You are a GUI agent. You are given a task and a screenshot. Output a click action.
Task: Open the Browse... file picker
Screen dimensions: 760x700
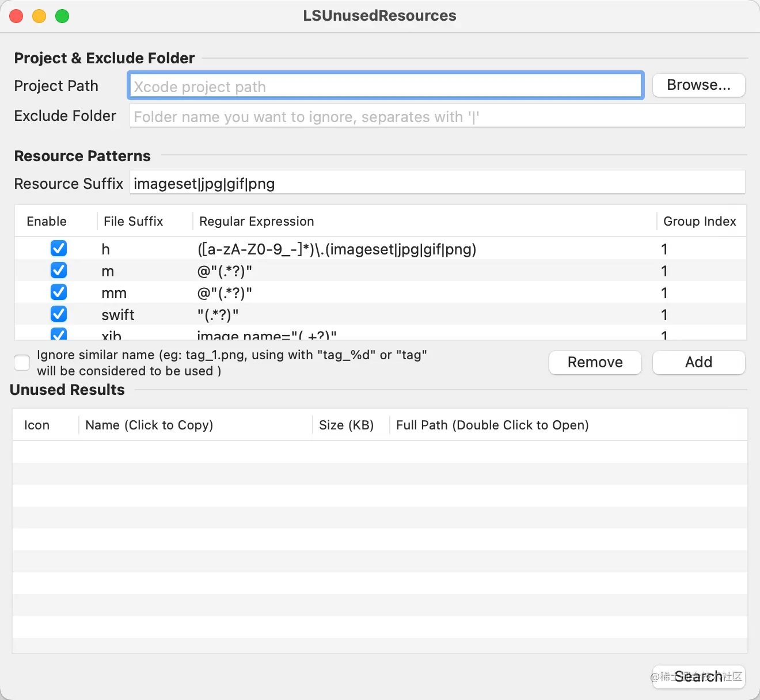pos(698,85)
